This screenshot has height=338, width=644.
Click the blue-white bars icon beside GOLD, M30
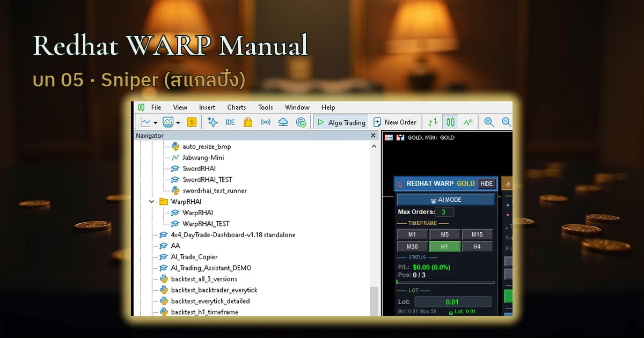point(400,137)
